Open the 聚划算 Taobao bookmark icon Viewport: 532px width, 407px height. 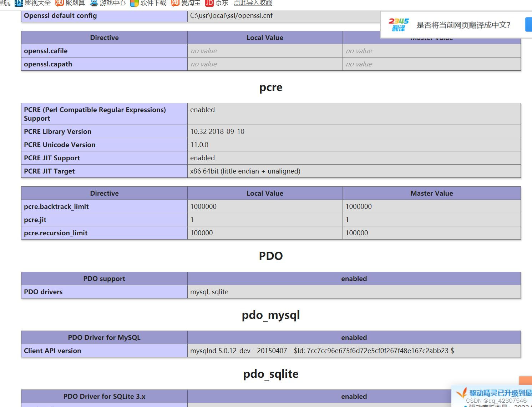(59, 3)
